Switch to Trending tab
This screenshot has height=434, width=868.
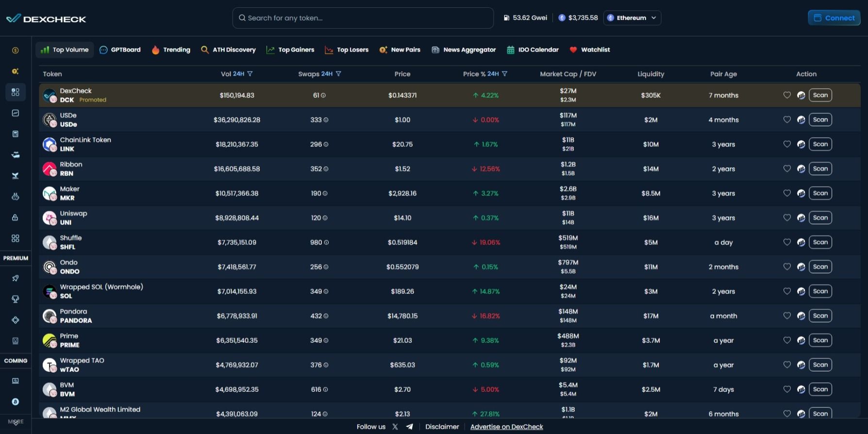click(x=171, y=49)
